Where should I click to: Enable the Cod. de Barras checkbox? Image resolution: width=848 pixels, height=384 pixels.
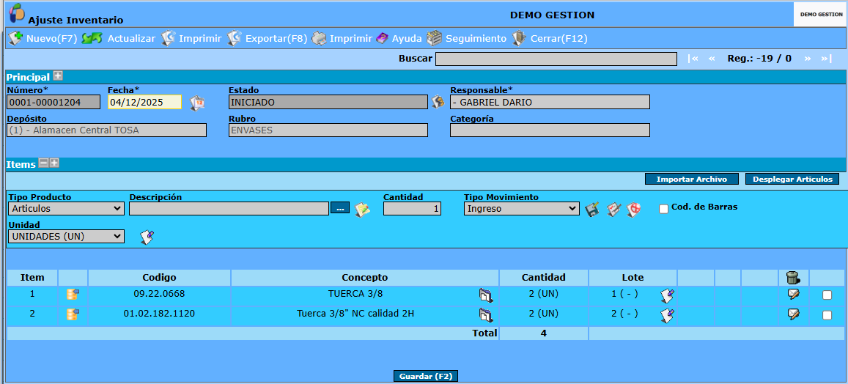click(664, 209)
